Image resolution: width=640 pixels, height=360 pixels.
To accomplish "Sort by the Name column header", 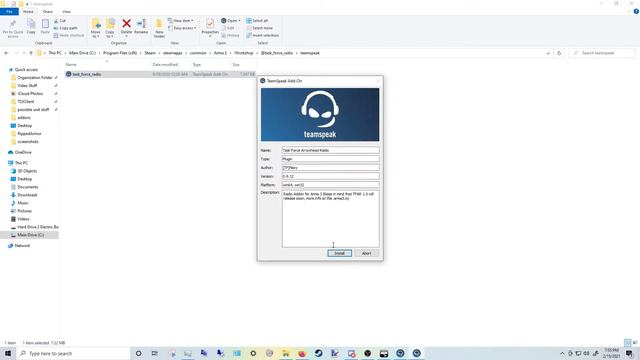I will click(x=71, y=64).
